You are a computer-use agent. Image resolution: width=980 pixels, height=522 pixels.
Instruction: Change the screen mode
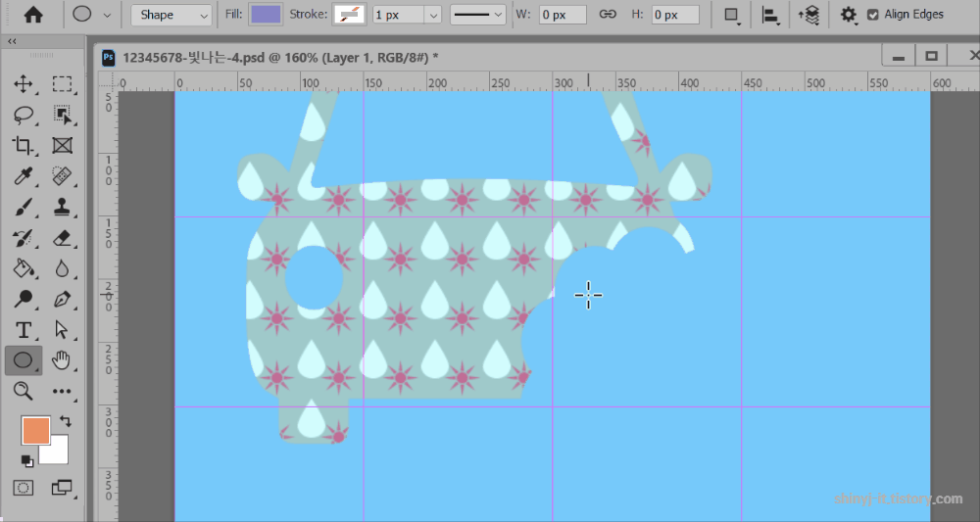click(62, 488)
